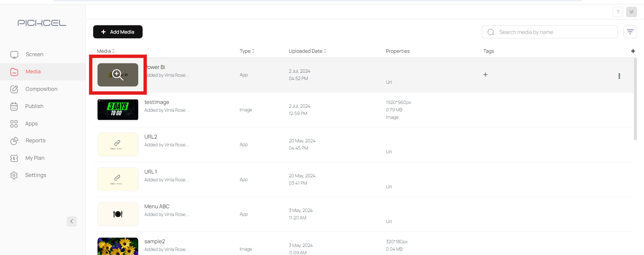644x255 pixels.
Task: View Reports from the sidebar
Action: click(x=35, y=141)
